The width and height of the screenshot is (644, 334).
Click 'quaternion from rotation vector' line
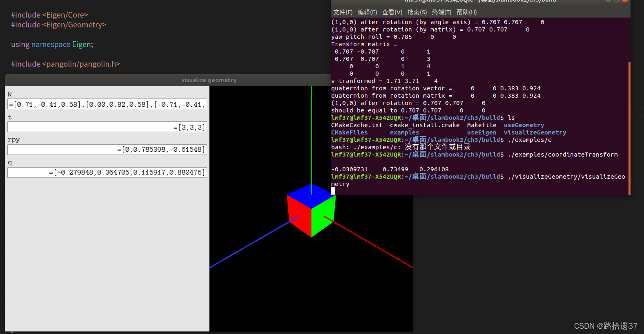[436, 88]
